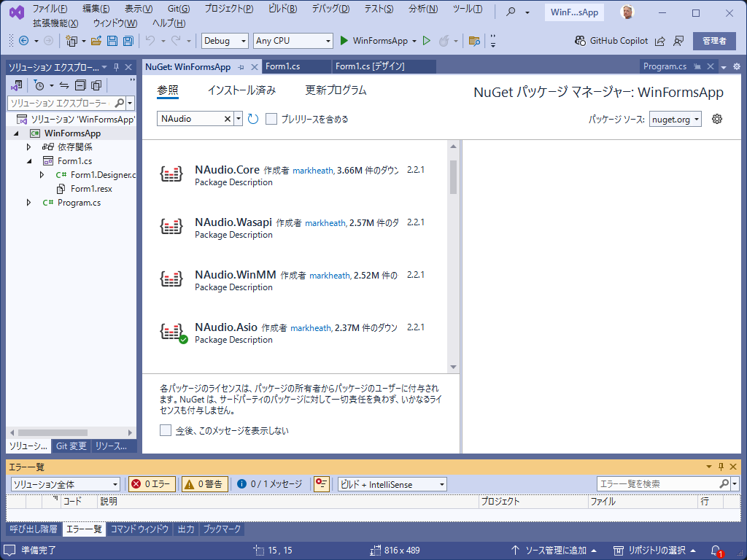747x560 pixels.
Task: Clear the NAudio search text X
Action: [228, 119]
